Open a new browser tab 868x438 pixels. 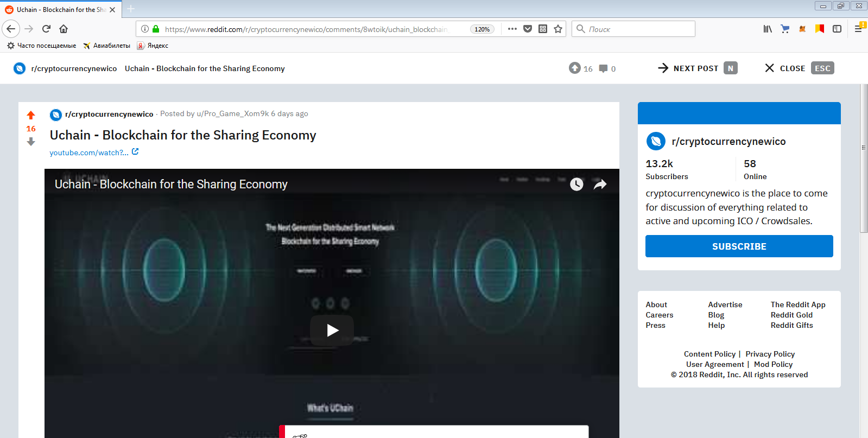tap(131, 9)
